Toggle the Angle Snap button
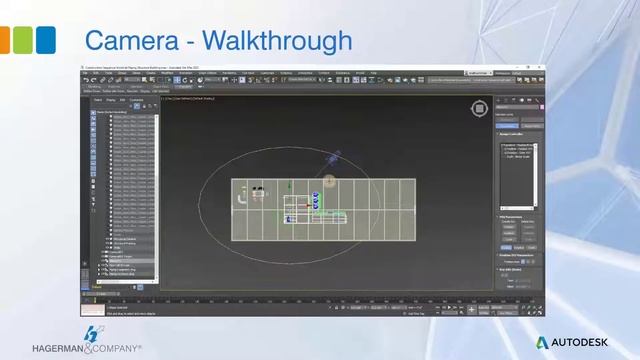The height and width of the screenshot is (360, 640). click(x=259, y=80)
